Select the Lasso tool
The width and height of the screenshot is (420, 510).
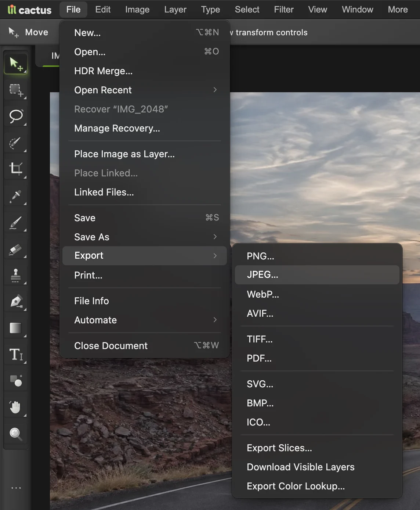[x=16, y=116]
